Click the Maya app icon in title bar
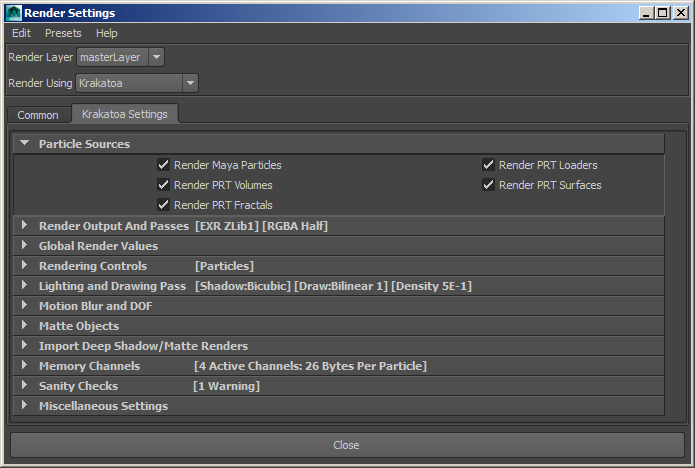 13,13
